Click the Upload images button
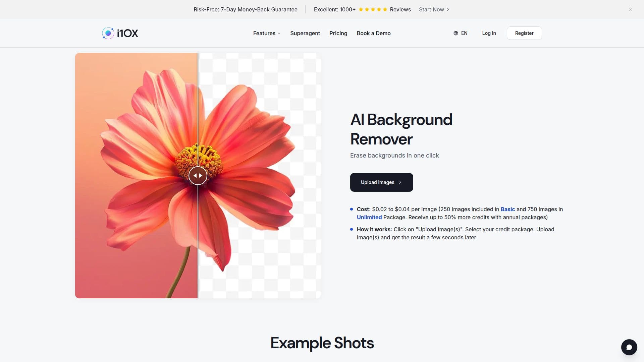Screen dimensions: 644x362 point(381,182)
